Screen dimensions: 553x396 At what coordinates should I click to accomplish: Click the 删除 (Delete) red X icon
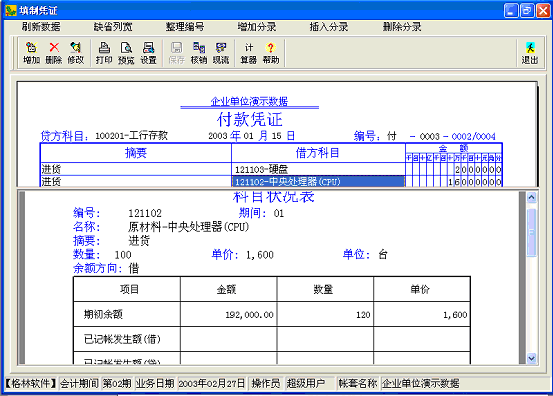click(54, 53)
